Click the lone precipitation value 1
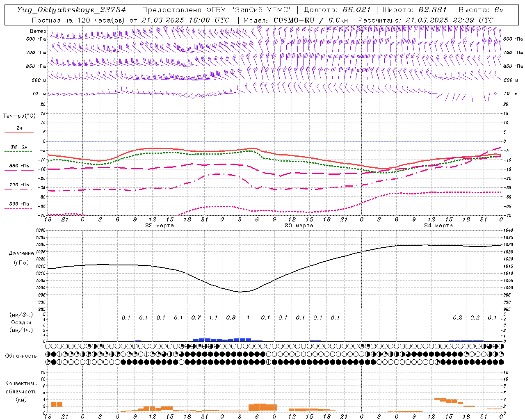Screen dimensions: 525x420 click(x=248, y=318)
